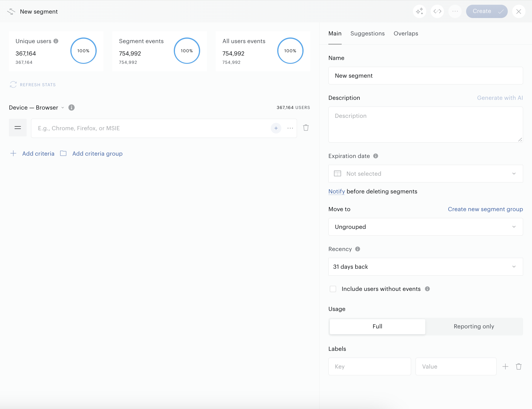Show the Recency info tooltip
This screenshot has width=532, height=409.
point(358,249)
